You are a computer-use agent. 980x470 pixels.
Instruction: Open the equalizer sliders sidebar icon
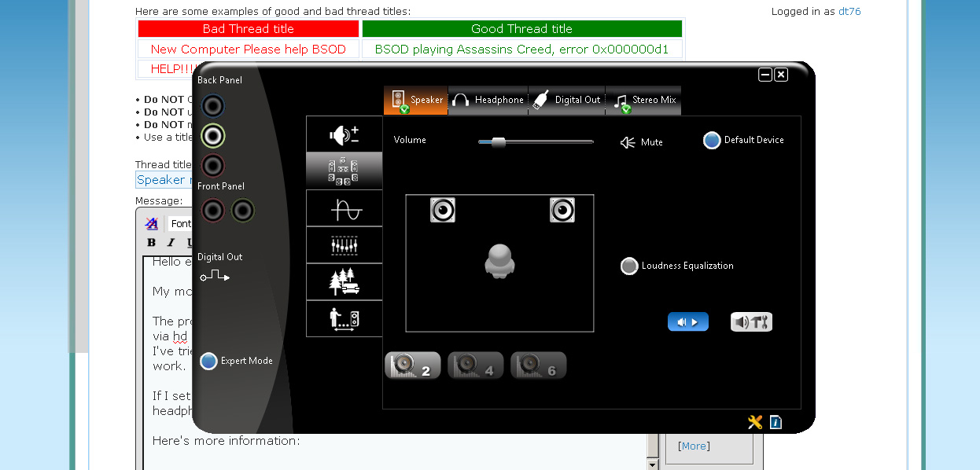coord(344,246)
